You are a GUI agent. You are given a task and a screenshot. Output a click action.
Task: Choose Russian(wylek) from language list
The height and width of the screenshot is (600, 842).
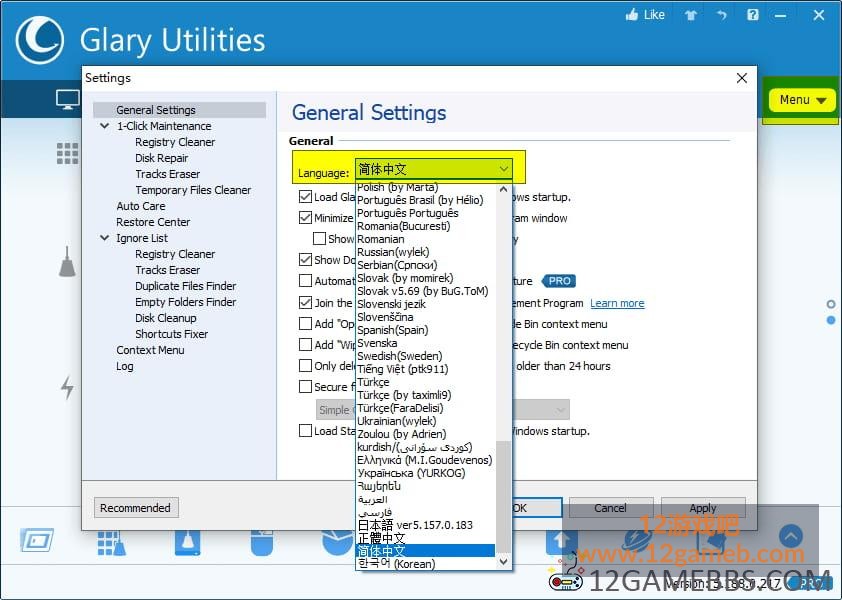(x=425, y=252)
